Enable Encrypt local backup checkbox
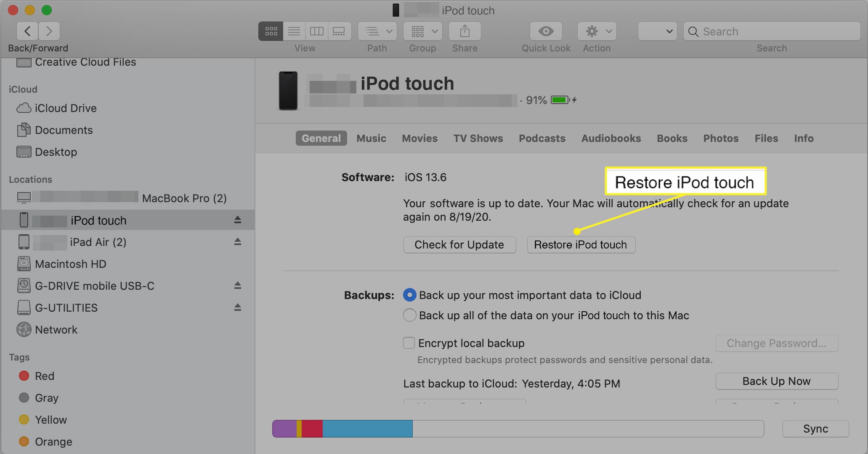 [x=409, y=343]
